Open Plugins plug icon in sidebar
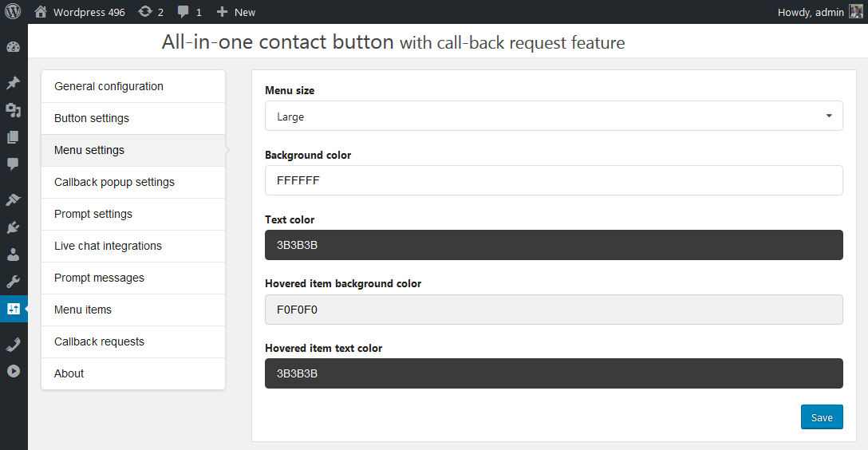868x450 pixels. (x=13, y=227)
